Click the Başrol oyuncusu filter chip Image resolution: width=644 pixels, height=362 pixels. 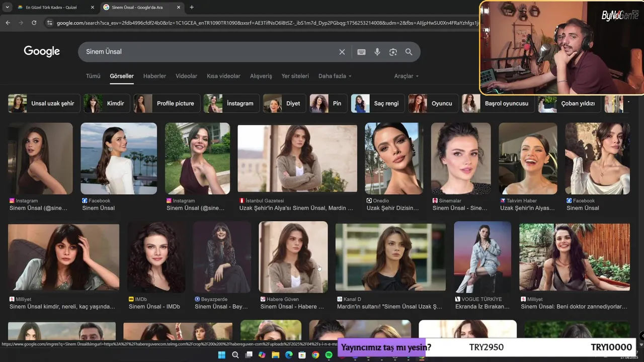[498, 103]
